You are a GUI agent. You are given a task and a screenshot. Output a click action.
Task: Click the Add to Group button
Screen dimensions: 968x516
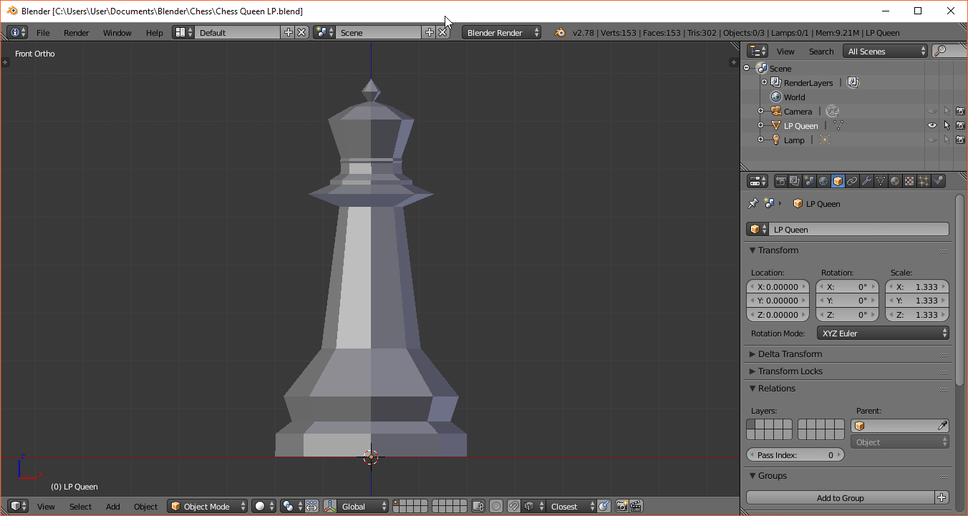[840, 497]
